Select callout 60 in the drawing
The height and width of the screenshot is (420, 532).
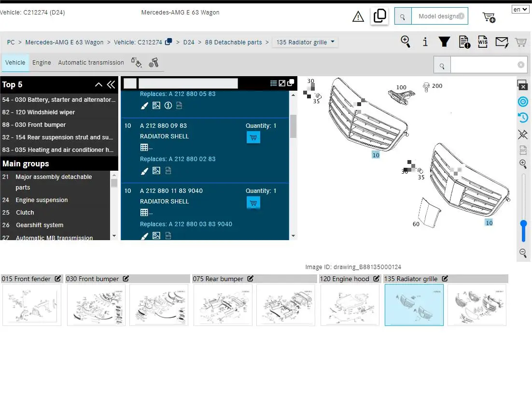[x=416, y=224]
